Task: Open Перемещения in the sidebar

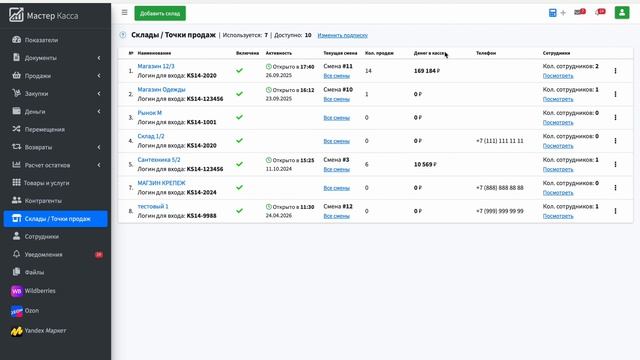Action: [56, 129]
